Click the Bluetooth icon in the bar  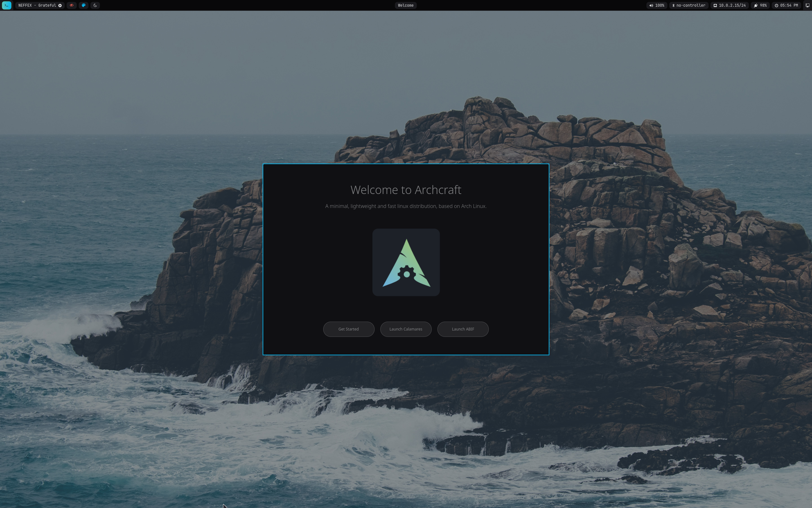tap(673, 5)
